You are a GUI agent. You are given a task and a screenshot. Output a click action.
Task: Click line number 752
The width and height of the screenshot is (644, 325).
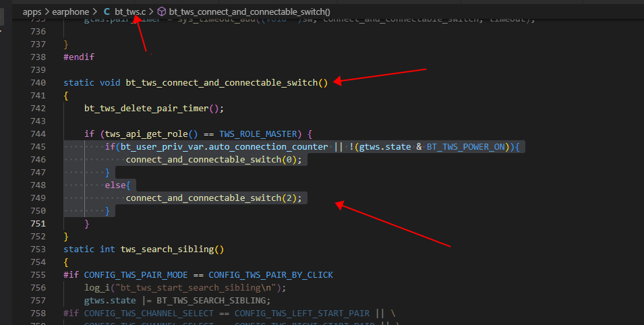click(x=38, y=236)
